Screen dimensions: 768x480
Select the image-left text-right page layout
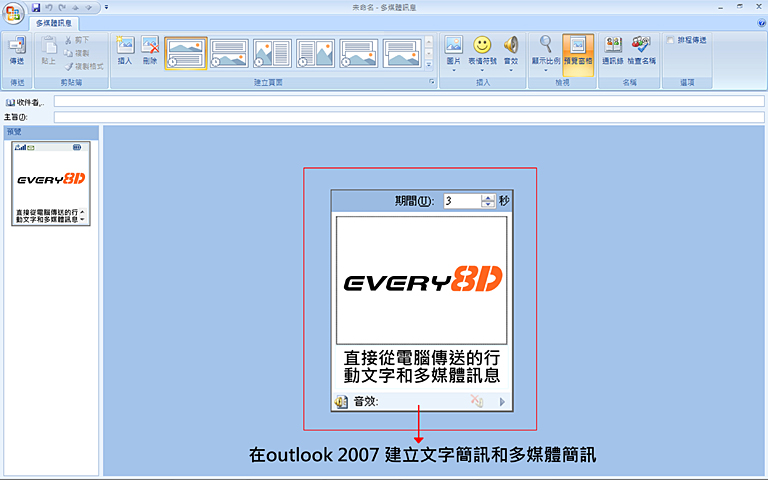[x=272, y=53]
